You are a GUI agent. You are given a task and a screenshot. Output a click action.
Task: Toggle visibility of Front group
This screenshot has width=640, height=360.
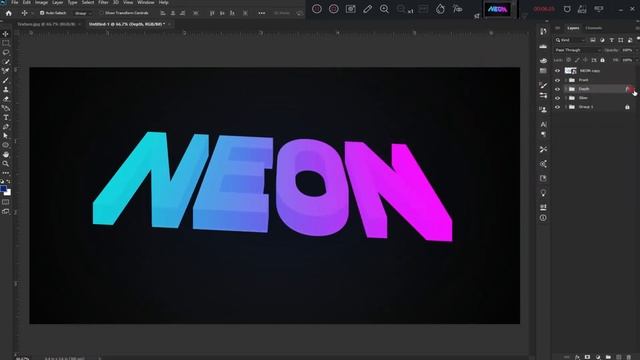pyautogui.click(x=557, y=80)
